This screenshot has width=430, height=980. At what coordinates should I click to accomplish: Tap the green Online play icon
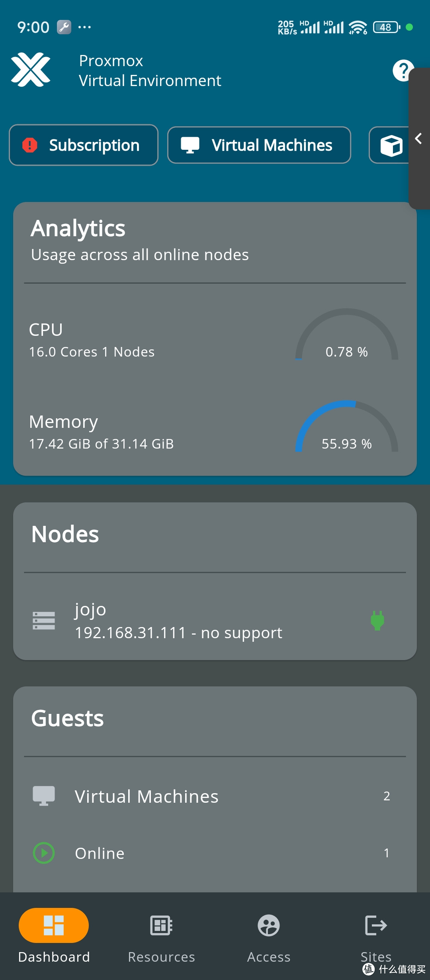tap(43, 853)
